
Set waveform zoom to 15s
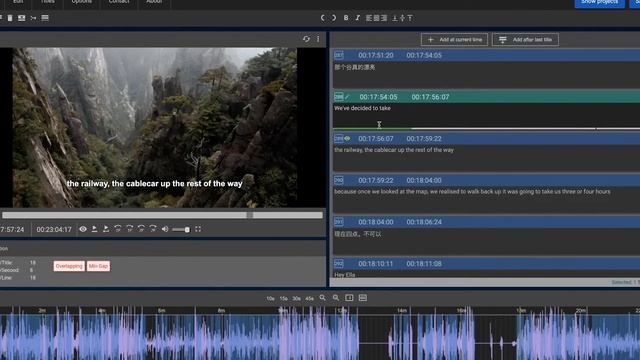pos(283,298)
